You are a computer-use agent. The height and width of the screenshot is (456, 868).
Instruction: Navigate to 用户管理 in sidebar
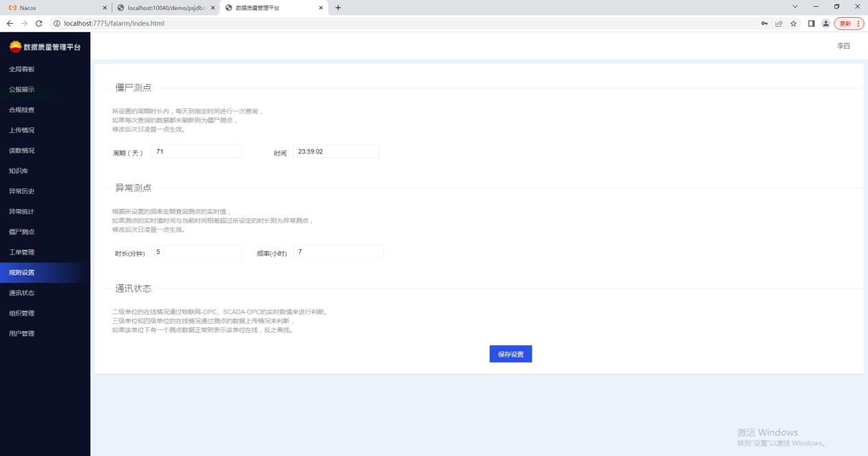[x=22, y=333]
